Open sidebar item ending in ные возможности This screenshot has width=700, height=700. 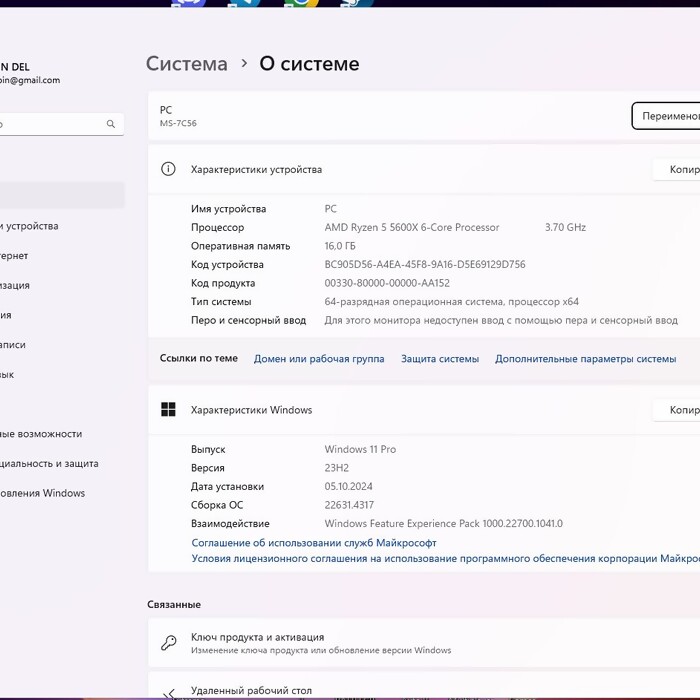point(41,434)
